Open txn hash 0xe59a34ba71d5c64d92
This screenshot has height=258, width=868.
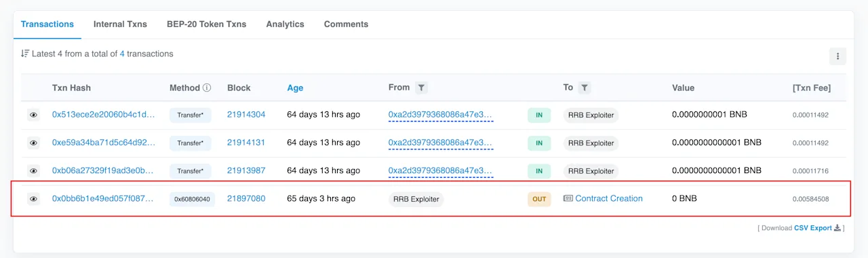[x=104, y=143]
